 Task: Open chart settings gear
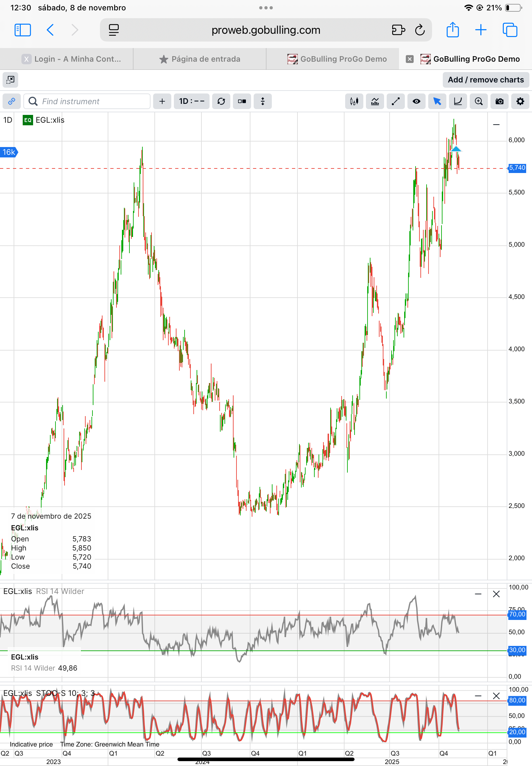click(x=520, y=101)
